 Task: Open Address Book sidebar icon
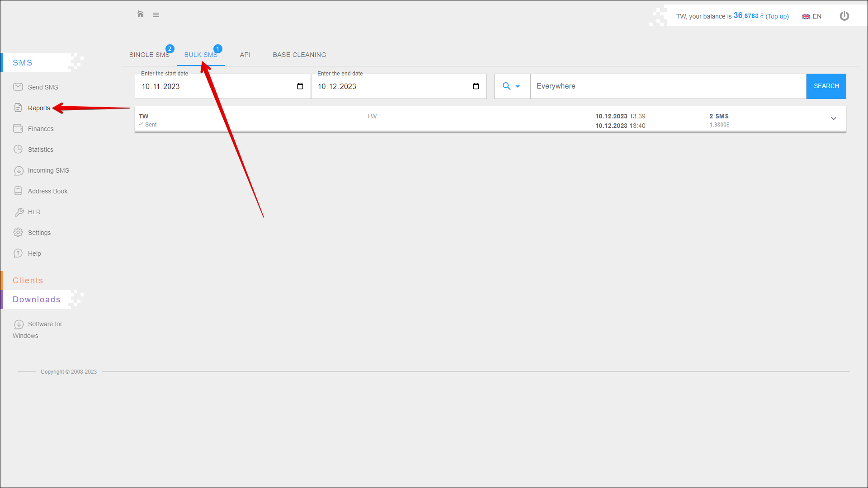[18, 191]
